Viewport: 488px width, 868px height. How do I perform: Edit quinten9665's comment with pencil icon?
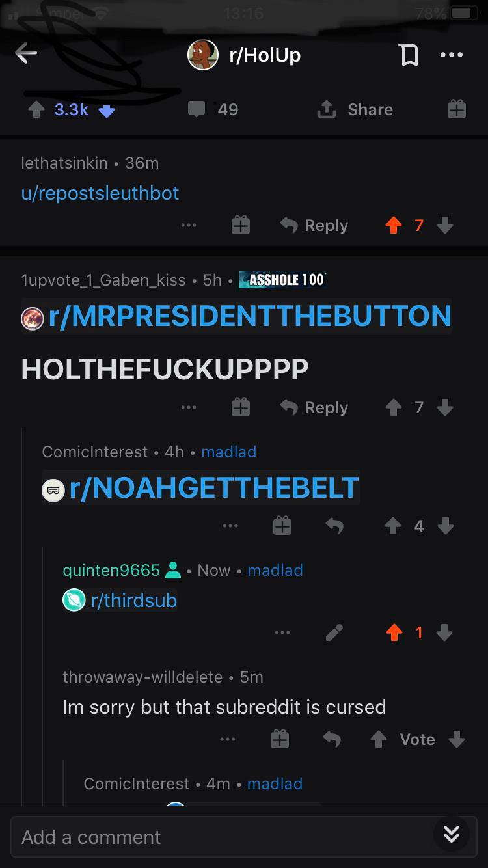click(x=334, y=632)
